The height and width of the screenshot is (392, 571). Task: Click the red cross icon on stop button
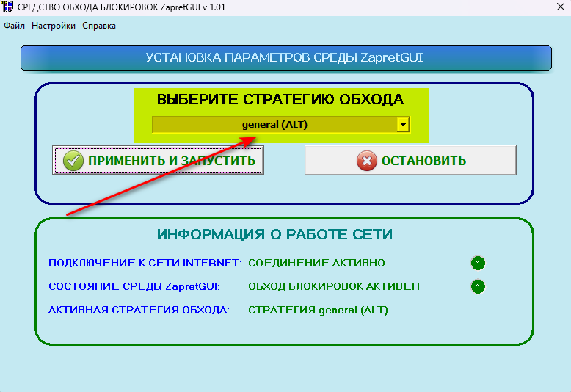click(x=367, y=161)
